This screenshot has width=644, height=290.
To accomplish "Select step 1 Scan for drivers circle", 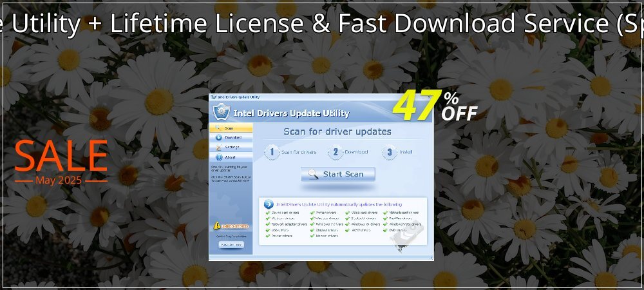I will click(272, 152).
